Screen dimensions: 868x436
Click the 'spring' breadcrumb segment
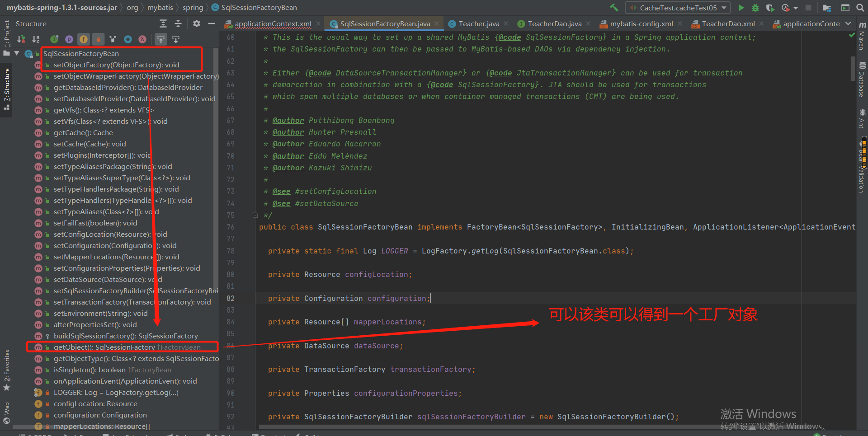(x=193, y=7)
